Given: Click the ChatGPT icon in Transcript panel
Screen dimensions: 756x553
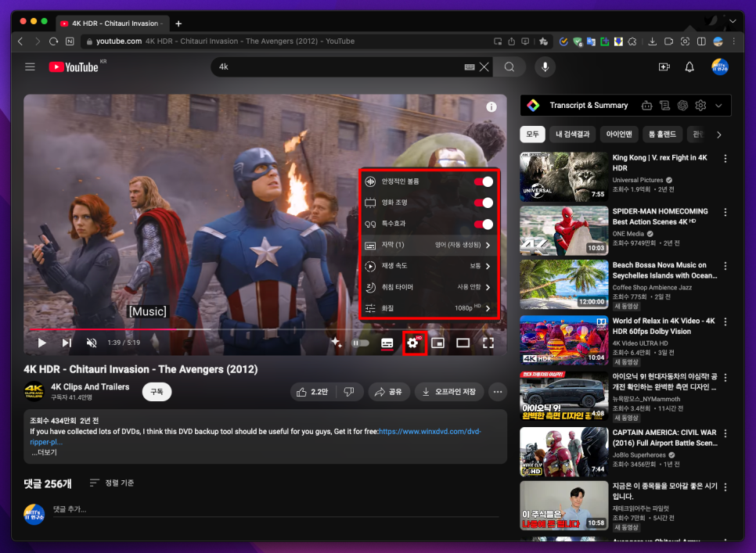Looking at the screenshot, I should (682, 106).
